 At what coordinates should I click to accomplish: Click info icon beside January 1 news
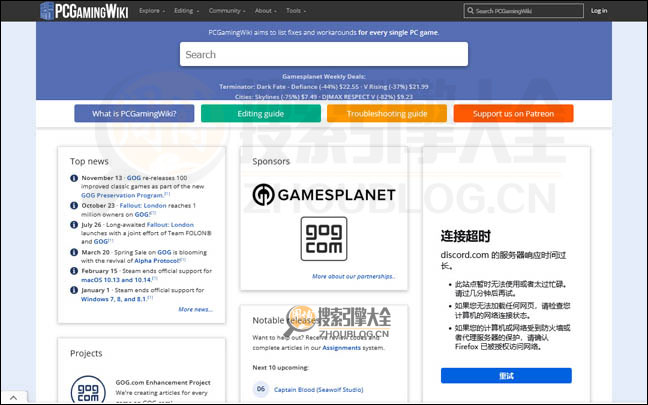(x=74, y=290)
